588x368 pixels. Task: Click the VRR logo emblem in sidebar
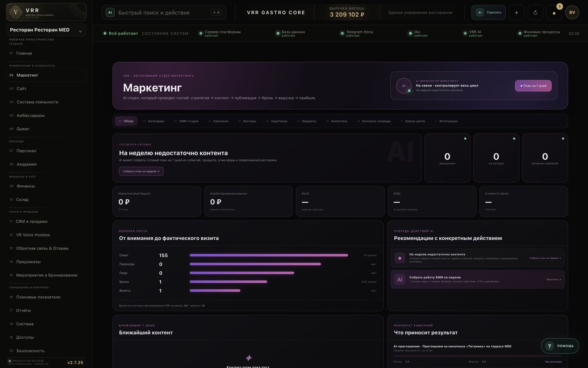15,12
